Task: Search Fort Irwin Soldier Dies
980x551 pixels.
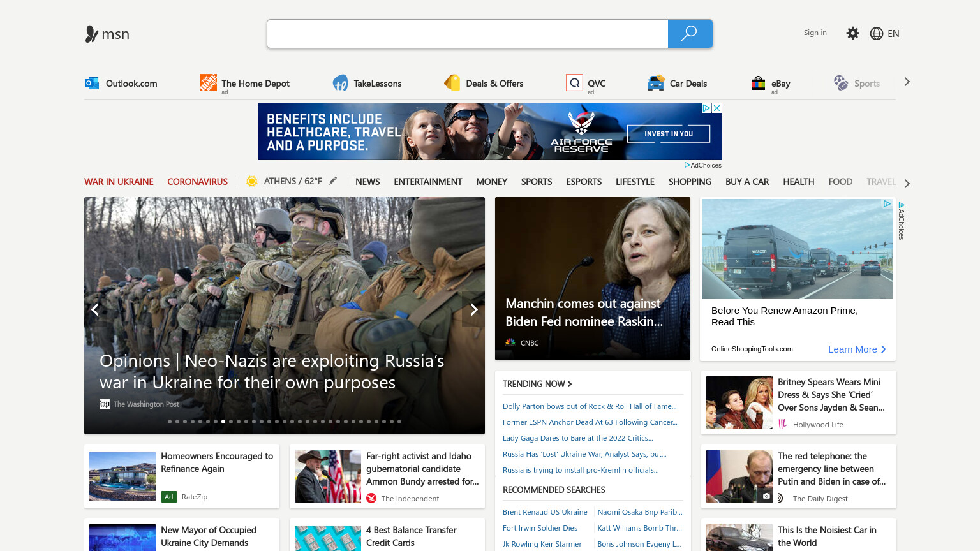Action: [540, 528]
